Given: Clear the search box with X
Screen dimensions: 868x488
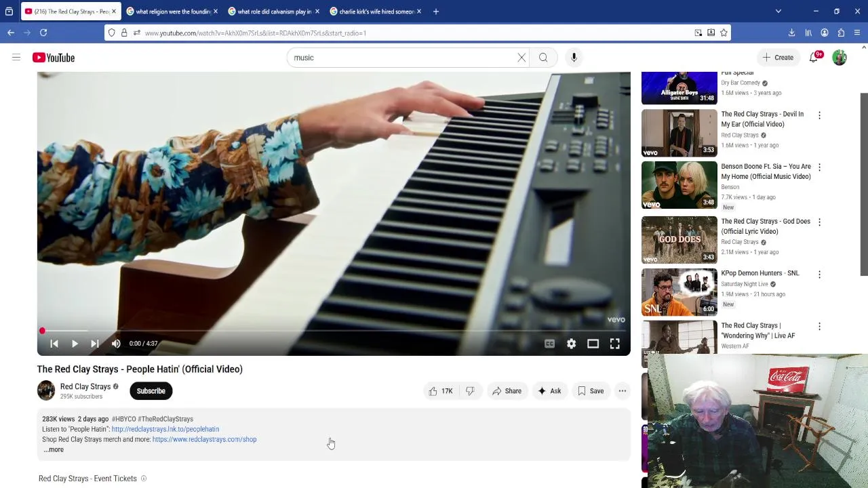Looking at the screenshot, I should pyautogui.click(x=521, y=58).
